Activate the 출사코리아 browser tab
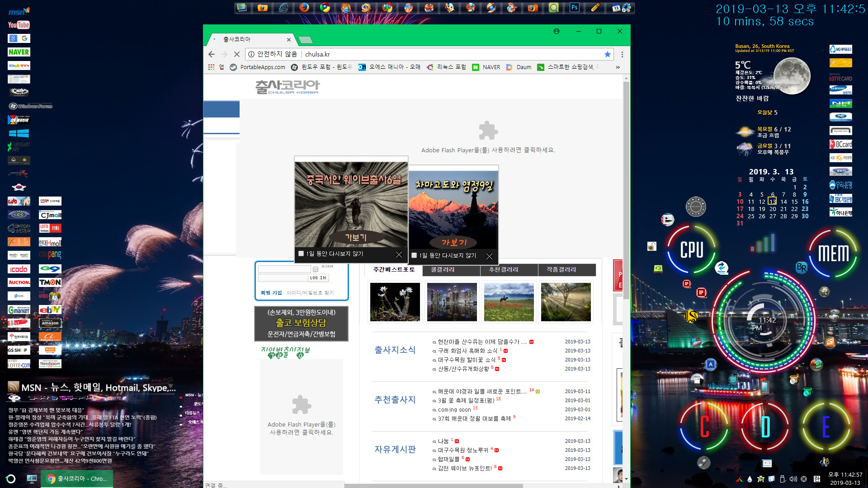This screenshot has height=488, width=868. coord(251,39)
